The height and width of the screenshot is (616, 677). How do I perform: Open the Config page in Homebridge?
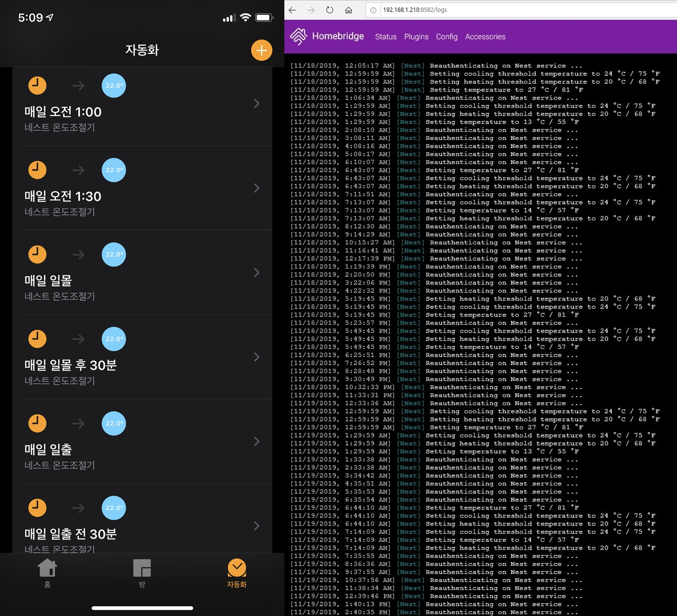(x=447, y=37)
